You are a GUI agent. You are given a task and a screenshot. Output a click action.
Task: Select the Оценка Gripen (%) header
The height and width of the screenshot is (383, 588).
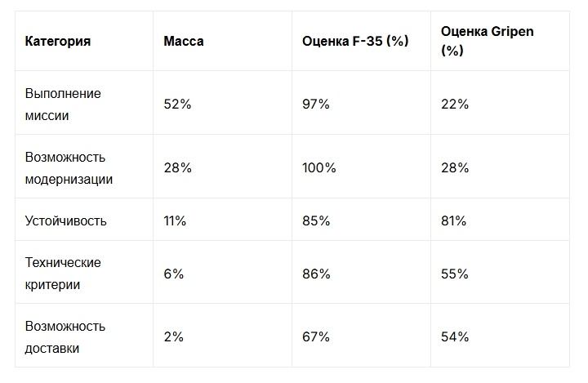(487, 41)
